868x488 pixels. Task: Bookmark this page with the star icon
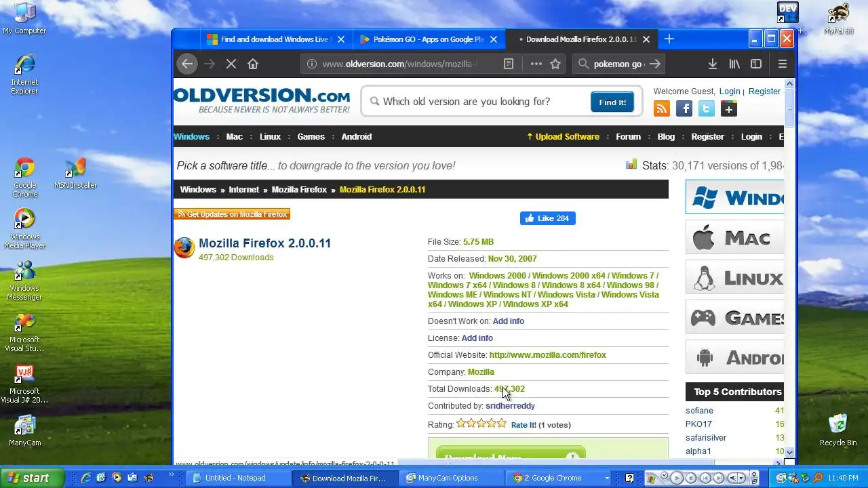coord(555,64)
